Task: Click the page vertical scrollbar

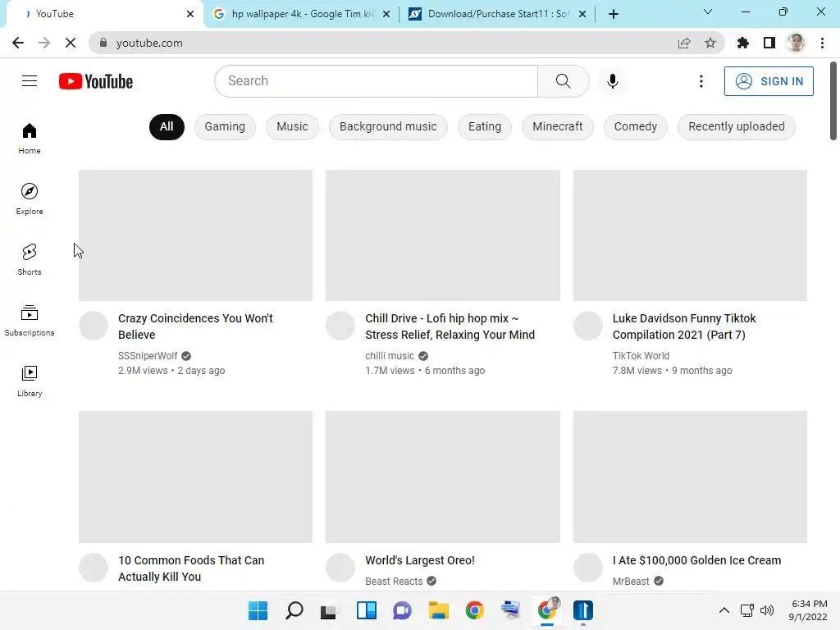Action: (833, 101)
